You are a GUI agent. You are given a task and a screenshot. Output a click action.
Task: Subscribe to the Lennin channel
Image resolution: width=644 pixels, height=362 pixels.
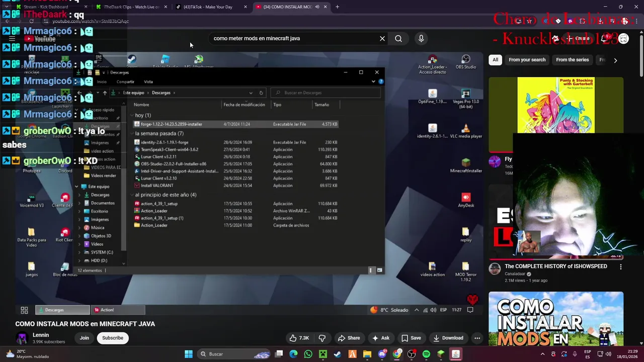tap(113, 338)
